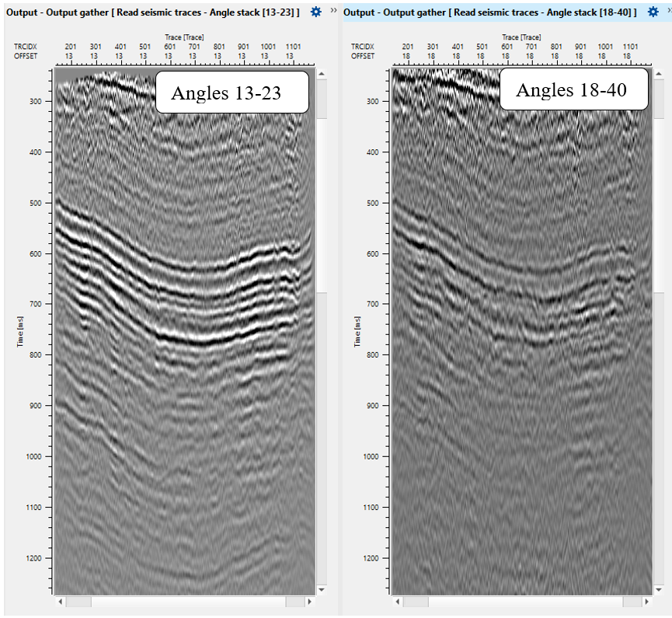
Task: Click OFFSET header label in left panel
Action: (x=26, y=56)
